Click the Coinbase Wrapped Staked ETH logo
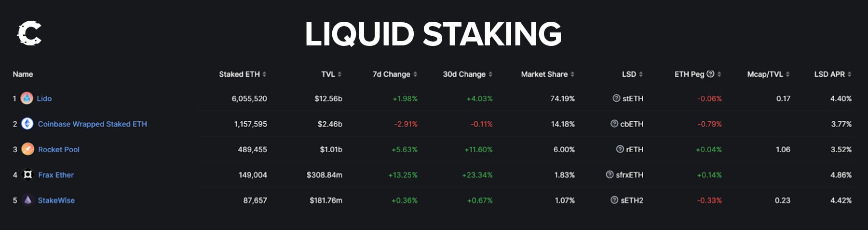This screenshot has height=230, width=868. (27, 124)
